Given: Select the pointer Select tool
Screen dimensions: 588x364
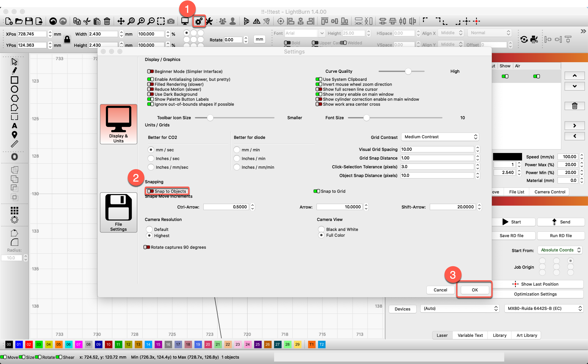Looking at the screenshot, I should pyautogui.click(x=14, y=62).
